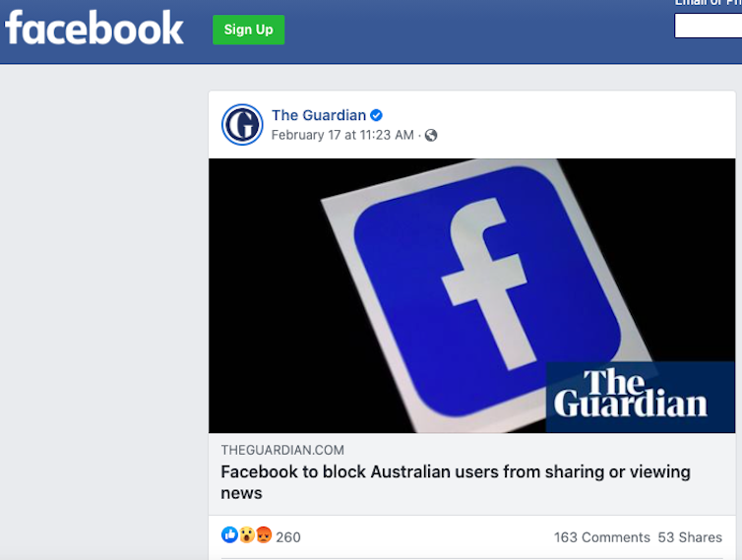Viewport: 742px width, 560px height.
Task: Click the blue verified badge icon
Action: pyautogui.click(x=376, y=115)
